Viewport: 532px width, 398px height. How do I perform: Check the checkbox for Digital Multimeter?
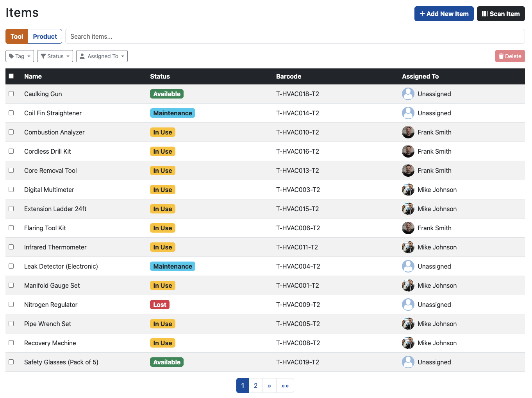coord(11,189)
